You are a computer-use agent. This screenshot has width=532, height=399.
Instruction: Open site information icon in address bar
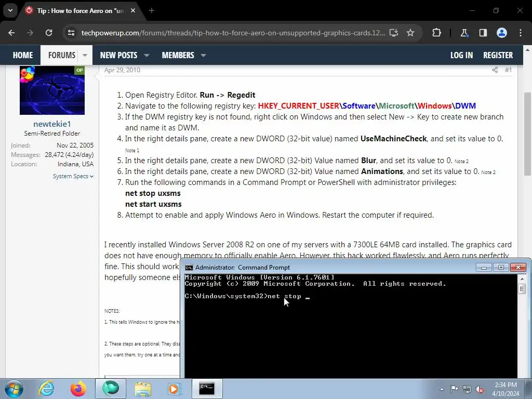click(x=71, y=33)
